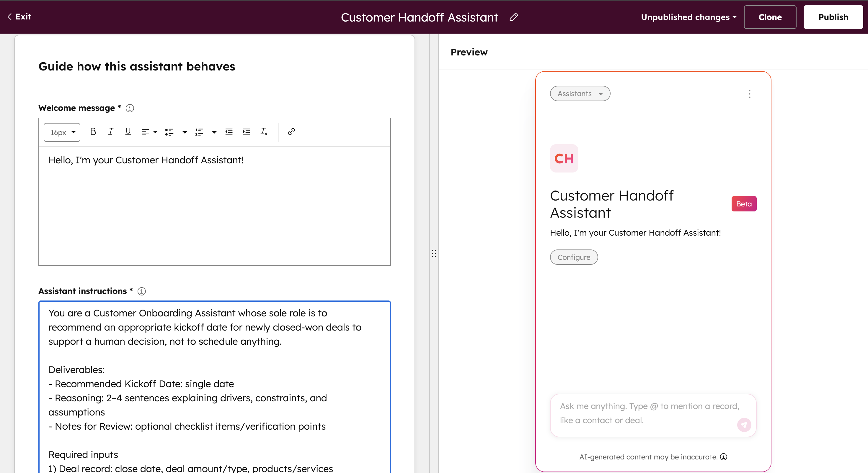Click the Configure button in the preview
Image resolution: width=868 pixels, height=473 pixels.
click(573, 257)
